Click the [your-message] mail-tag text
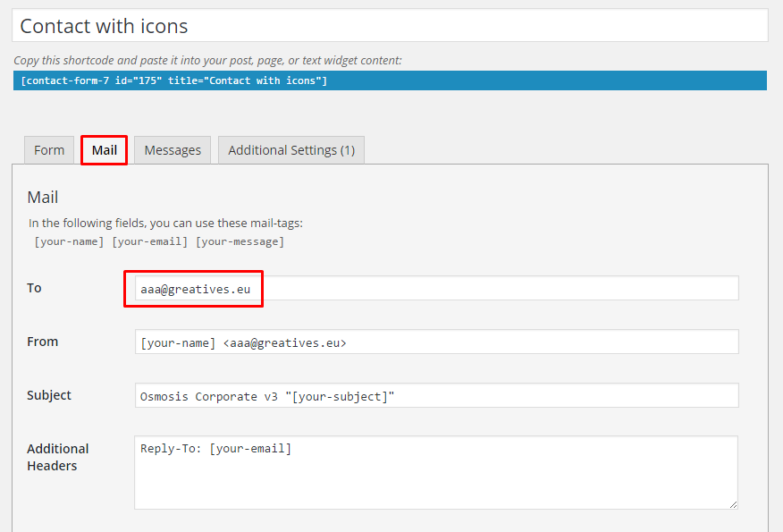This screenshot has height=532, width=783. tap(240, 241)
